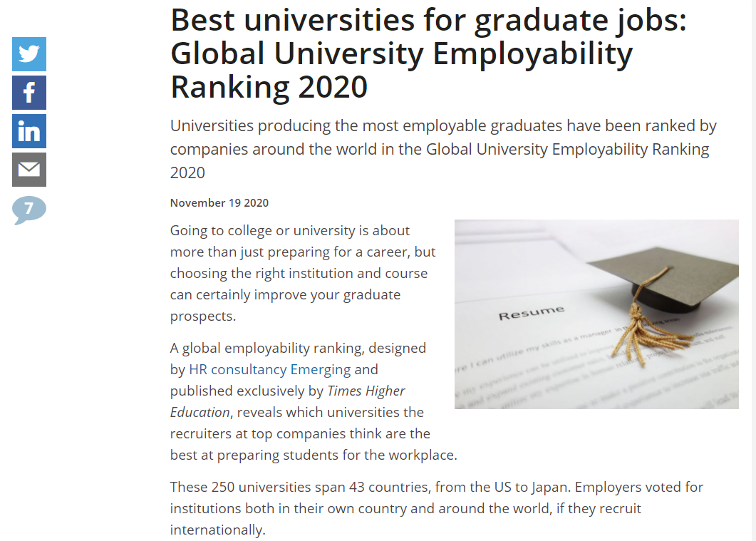Click the word Resume on the pictured paper
The height and width of the screenshot is (541, 756).
(x=531, y=313)
